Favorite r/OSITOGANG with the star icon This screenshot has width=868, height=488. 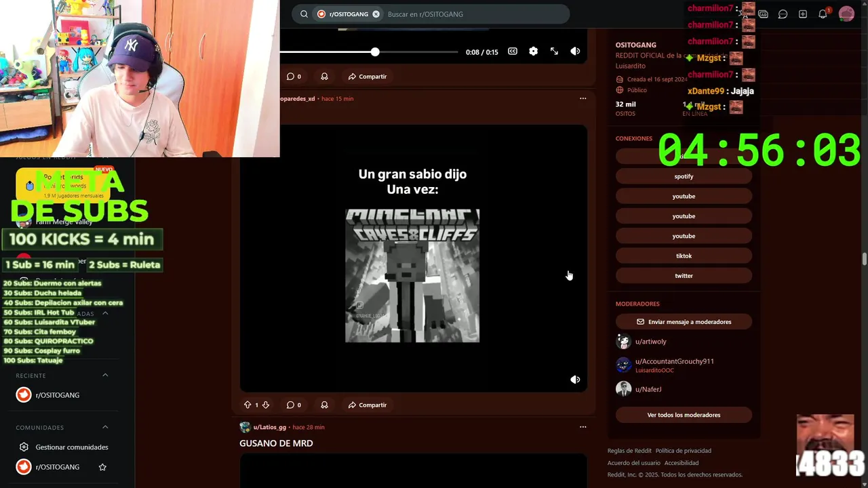click(x=102, y=467)
